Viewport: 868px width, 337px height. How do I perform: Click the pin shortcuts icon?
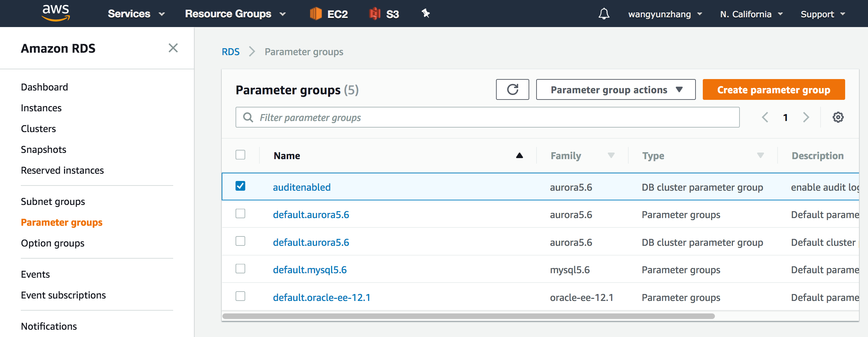426,14
